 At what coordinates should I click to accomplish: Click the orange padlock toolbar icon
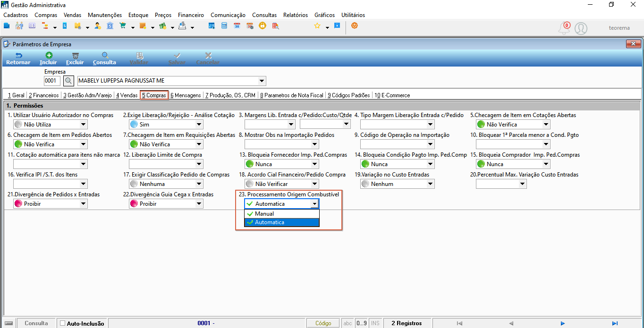pos(262,26)
